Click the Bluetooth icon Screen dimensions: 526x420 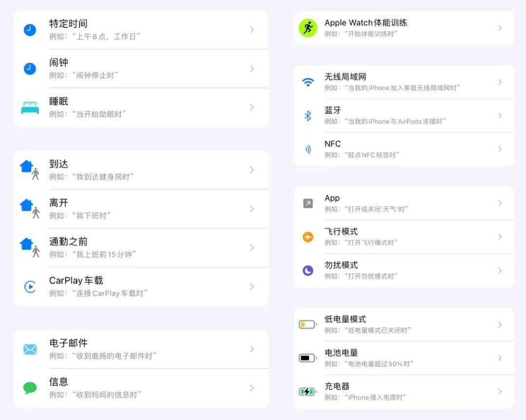point(308,116)
